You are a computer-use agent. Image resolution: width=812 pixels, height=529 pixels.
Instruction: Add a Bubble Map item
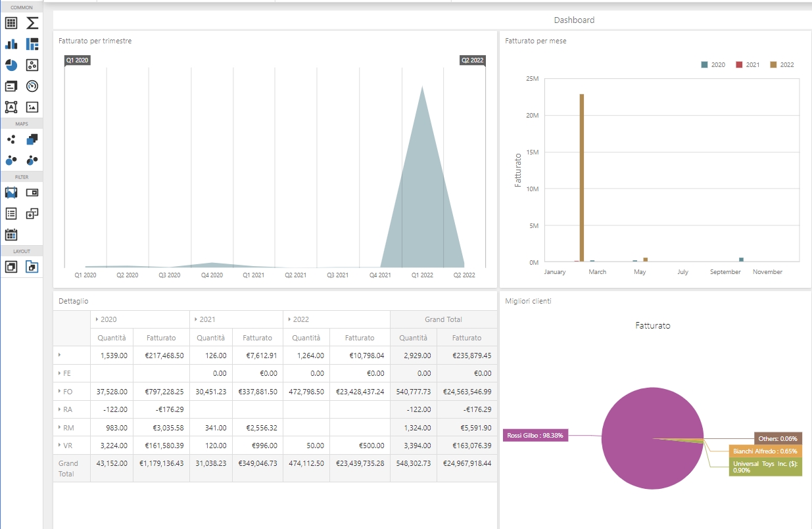(x=11, y=160)
